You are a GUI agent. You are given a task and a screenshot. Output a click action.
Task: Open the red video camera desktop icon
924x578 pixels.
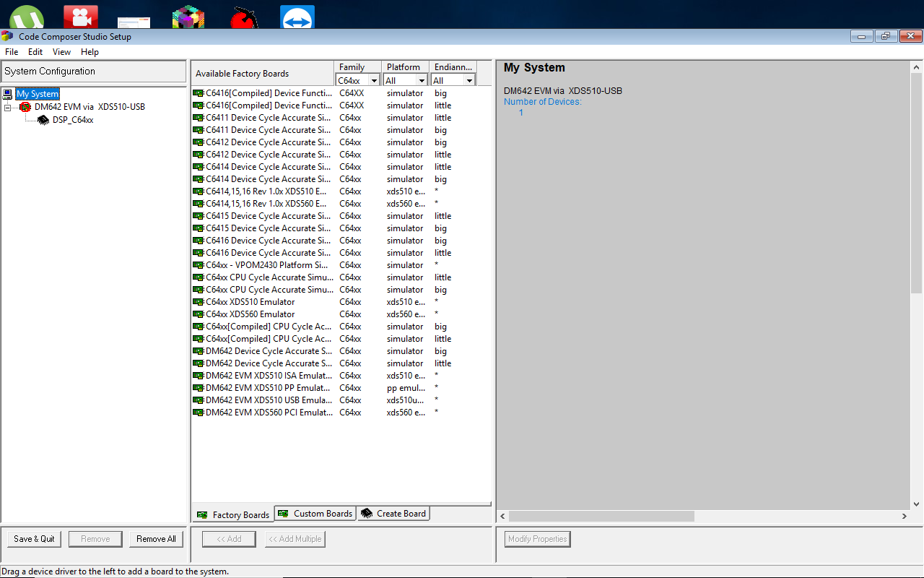[81, 16]
